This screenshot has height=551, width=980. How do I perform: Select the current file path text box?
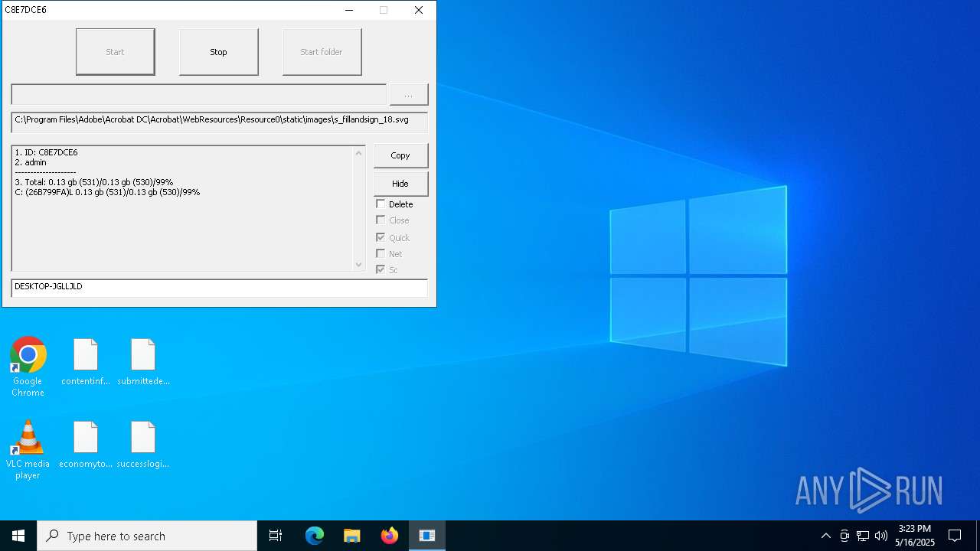coord(219,122)
